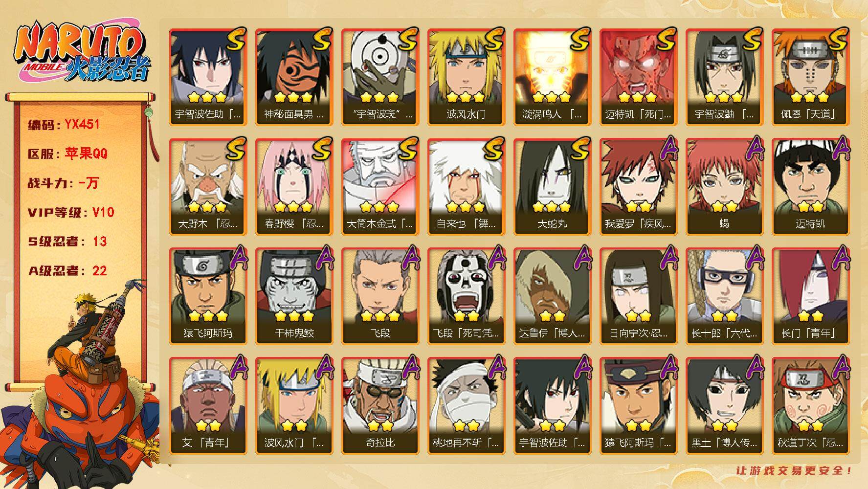Image resolution: width=868 pixels, height=489 pixels.
Task: Select the 蝎 A-rank ninja card
Action: tap(724, 186)
